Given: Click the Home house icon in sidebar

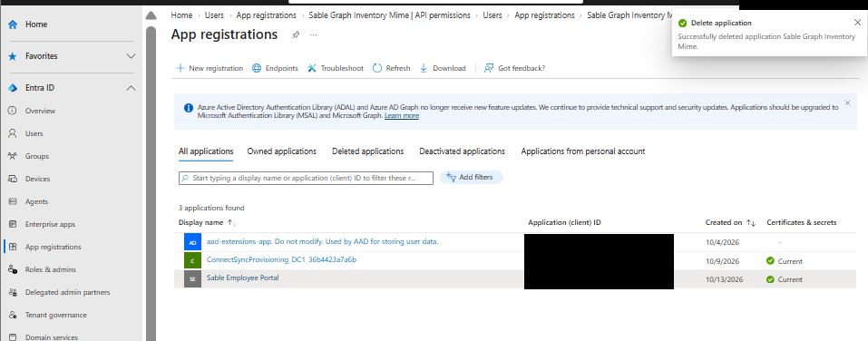Looking at the screenshot, I should tap(13, 24).
